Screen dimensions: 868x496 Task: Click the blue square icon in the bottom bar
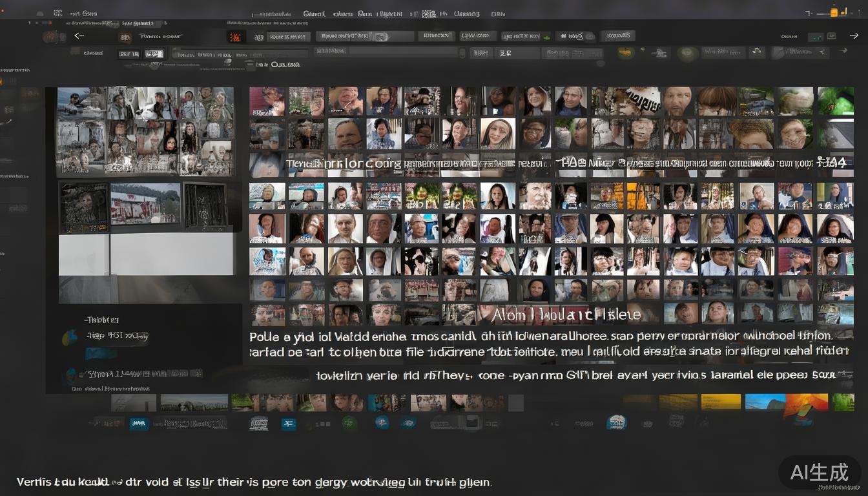289,423
